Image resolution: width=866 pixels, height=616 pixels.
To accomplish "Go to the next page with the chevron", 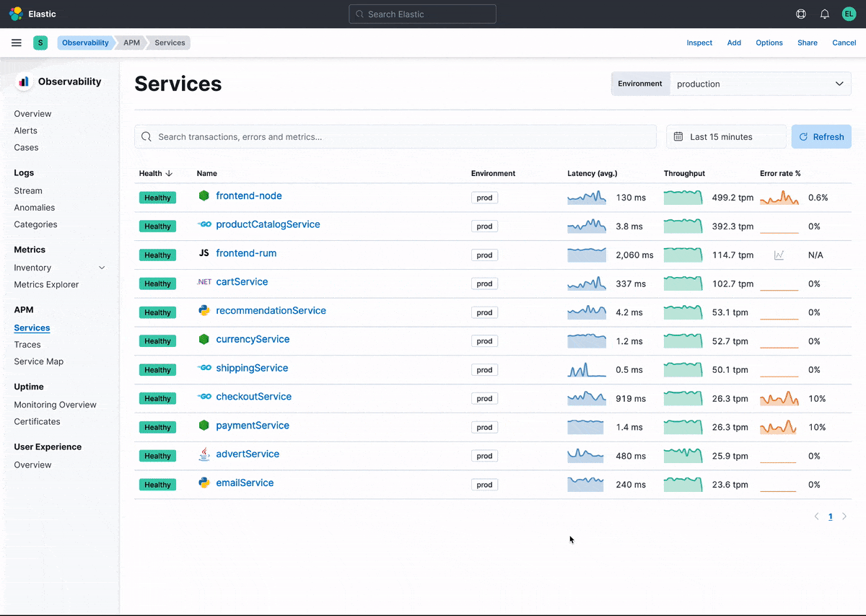I will 844,516.
